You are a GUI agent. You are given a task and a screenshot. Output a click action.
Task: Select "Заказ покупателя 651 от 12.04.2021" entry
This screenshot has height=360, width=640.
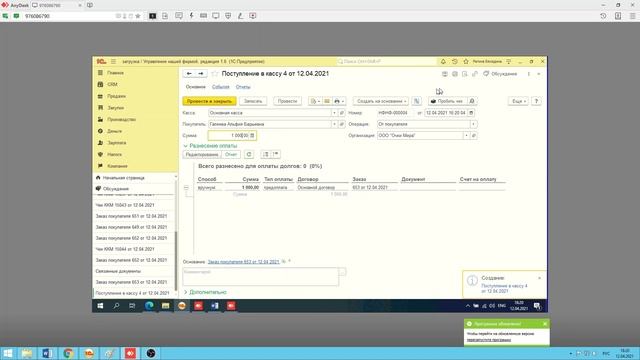point(131,216)
